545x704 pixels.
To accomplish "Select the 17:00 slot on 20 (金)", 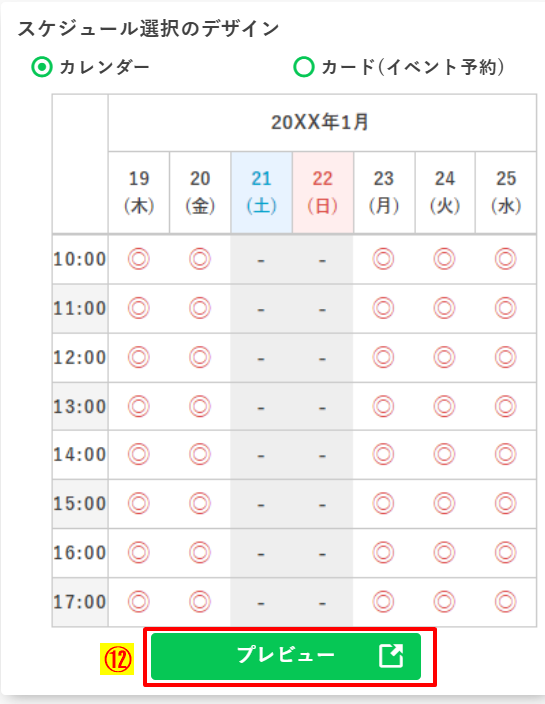I will [x=200, y=602].
